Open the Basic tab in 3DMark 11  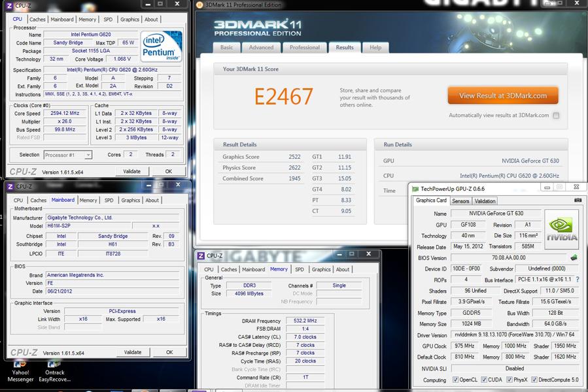click(226, 48)
